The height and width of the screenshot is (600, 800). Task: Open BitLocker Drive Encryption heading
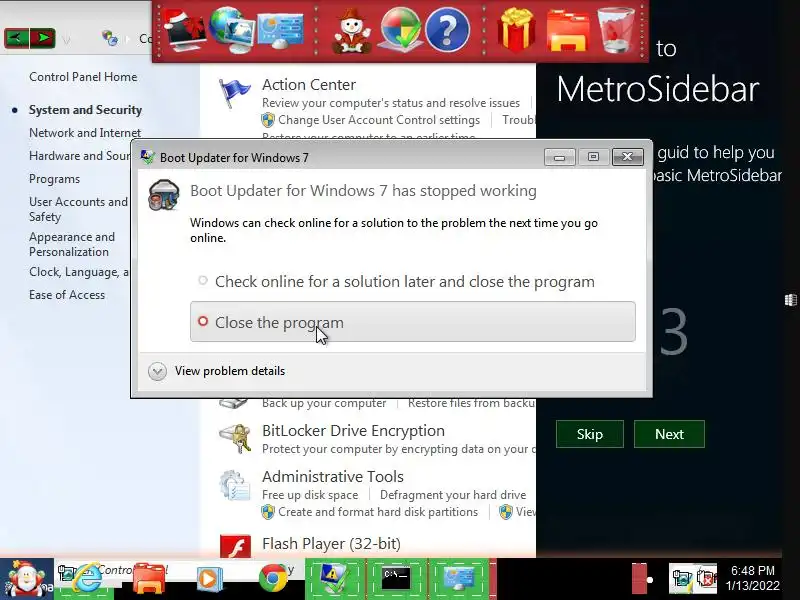(x=353, y=431)
